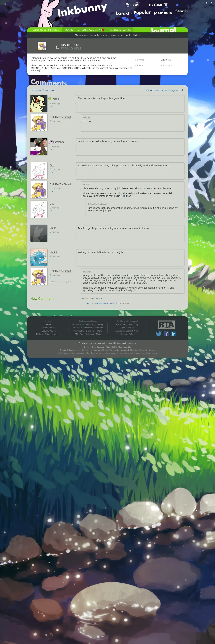
Task: Open Revisions in the footer
Action: 98,328
